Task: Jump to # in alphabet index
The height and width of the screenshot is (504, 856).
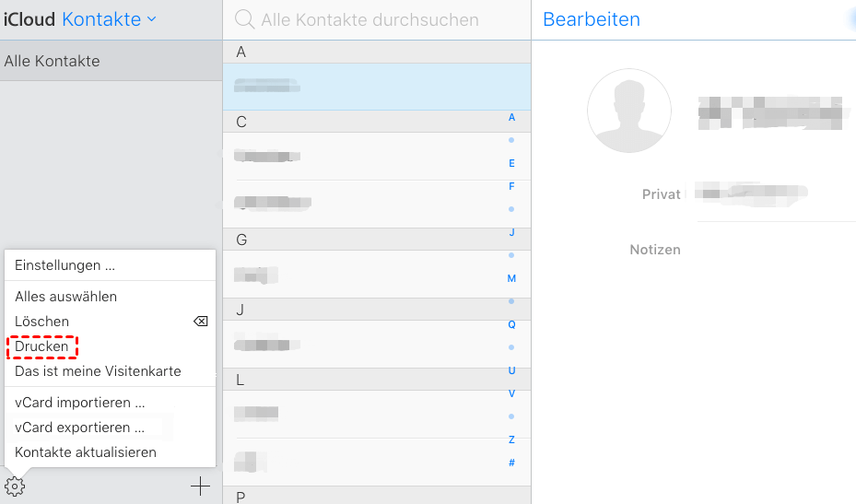Action: click(x=511, y=463)
